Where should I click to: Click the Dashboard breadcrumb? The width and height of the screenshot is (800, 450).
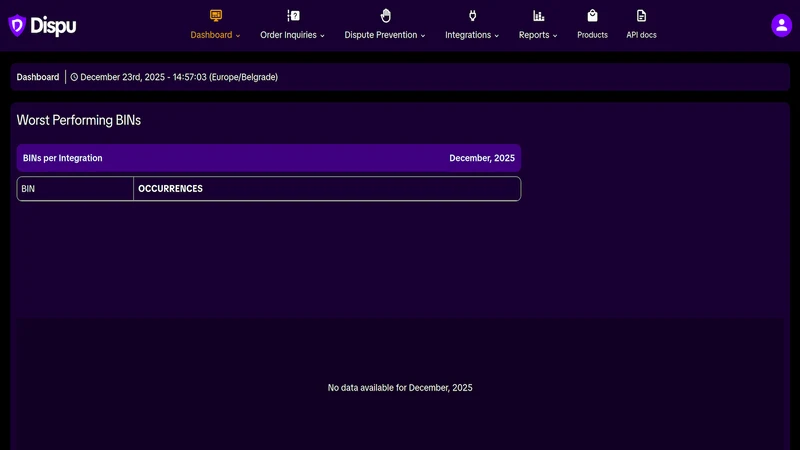tap(38, 77)
